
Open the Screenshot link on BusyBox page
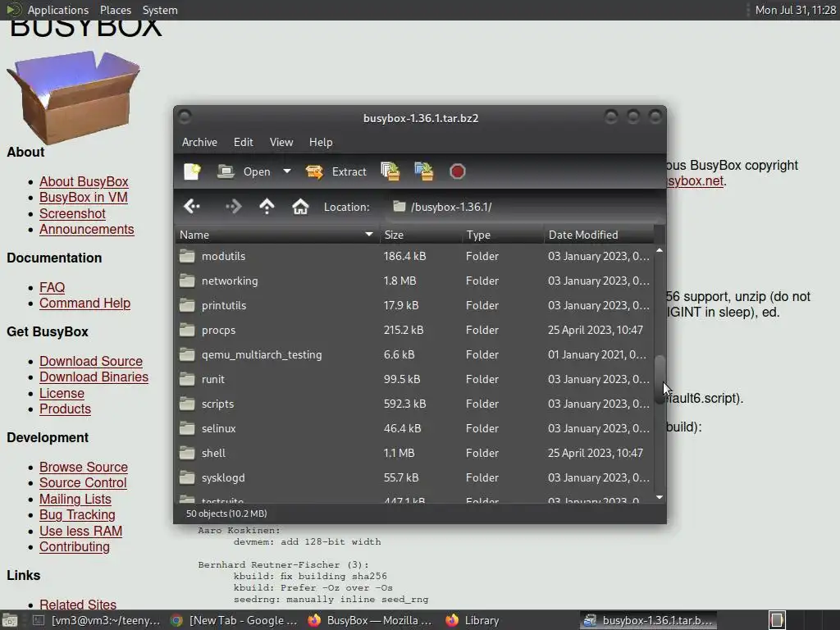click(x=72, y=213)
